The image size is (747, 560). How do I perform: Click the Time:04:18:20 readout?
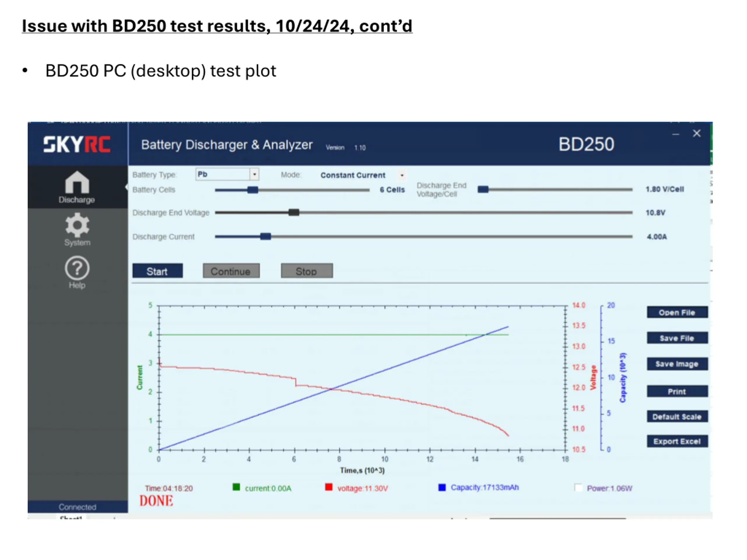[x=169, y=489]
